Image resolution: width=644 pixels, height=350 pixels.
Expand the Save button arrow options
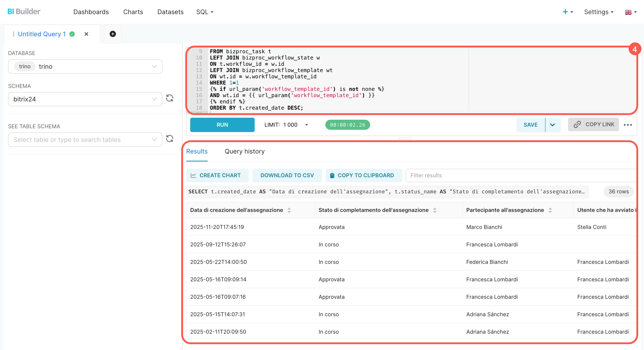click(x=552, y=125)
